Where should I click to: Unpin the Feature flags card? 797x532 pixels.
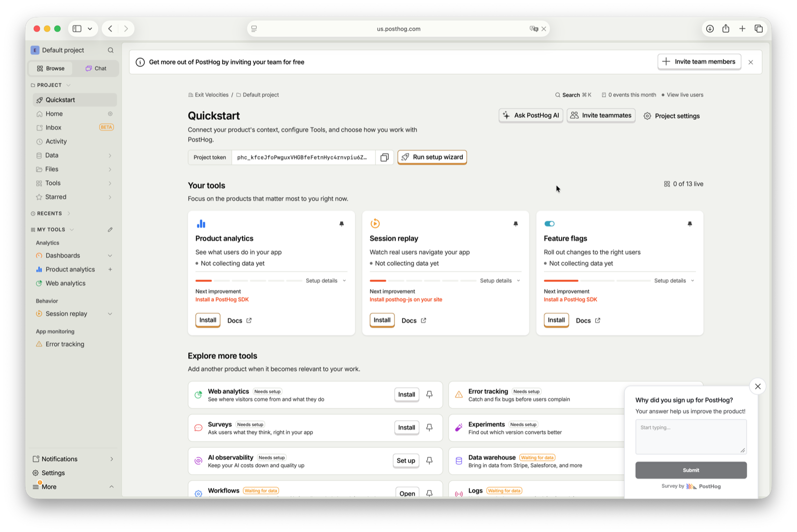(x=690, y=224)
